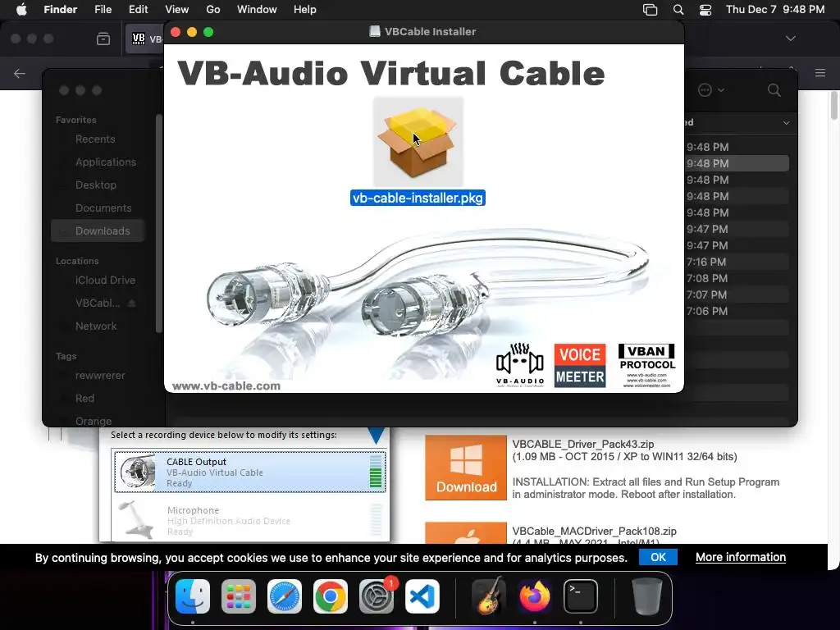The width and height of the screenshot is (840, 630).
Task: Show the date and time widget
Action: (x=775, y=10)
